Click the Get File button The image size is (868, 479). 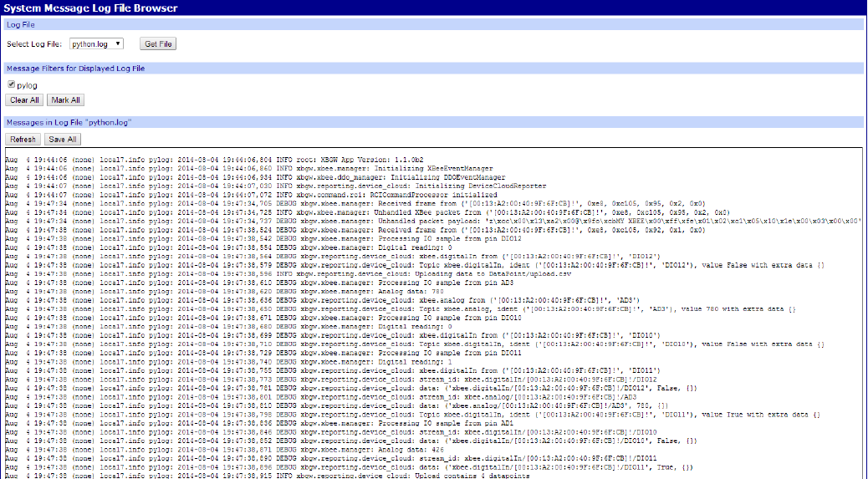tap(158, 43)
